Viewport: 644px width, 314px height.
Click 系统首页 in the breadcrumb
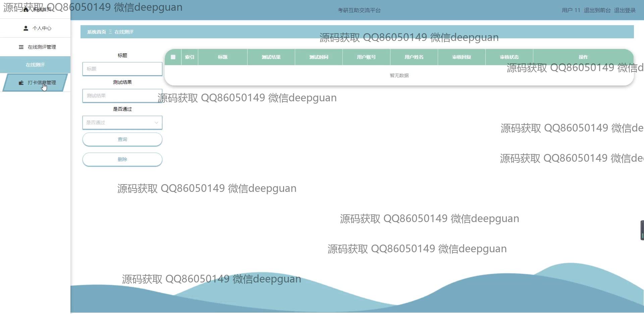click(97, 32)
